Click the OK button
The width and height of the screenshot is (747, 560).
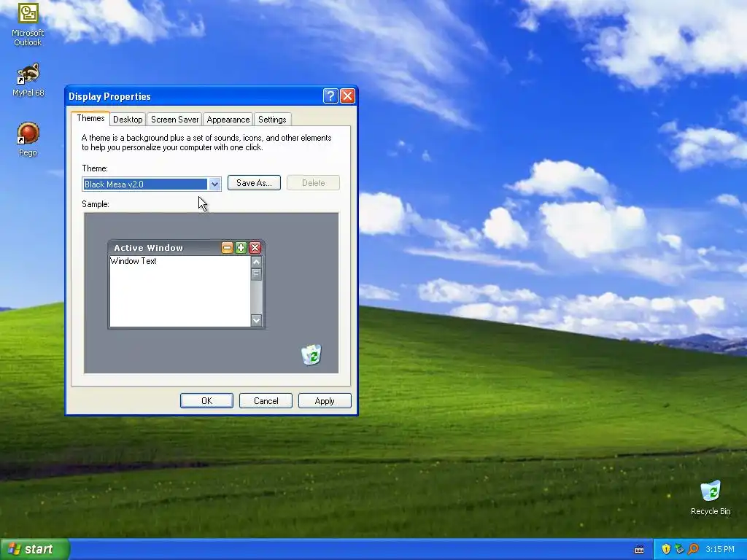click(x=206, y=401)
